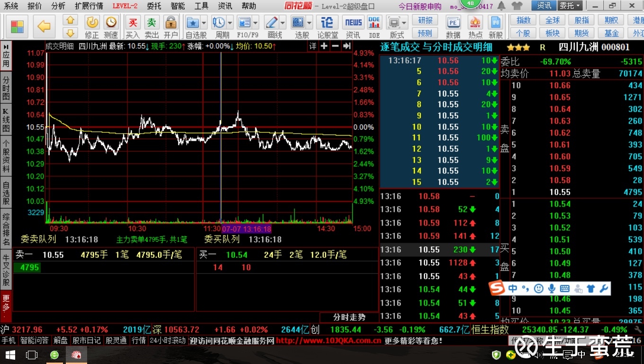This screenshot has height=364, width=644.
Task: Open the www.10JQKA.com.cn link
Action: (x=329, y=340)
